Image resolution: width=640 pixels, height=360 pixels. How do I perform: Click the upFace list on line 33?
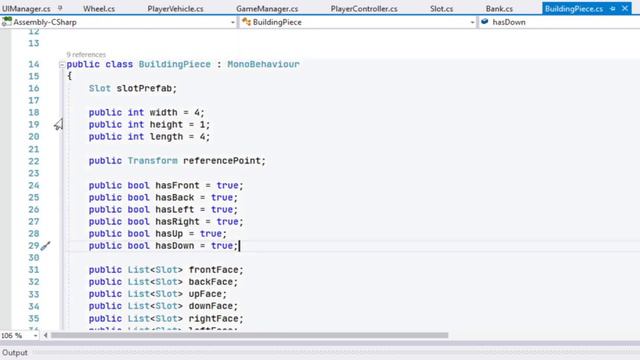click(205, 294)
